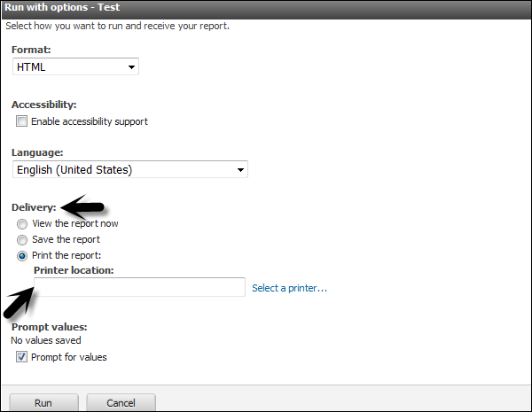
Task: Focus the Printer location text field
Action: pyautogui.click(x=139, y=287)
